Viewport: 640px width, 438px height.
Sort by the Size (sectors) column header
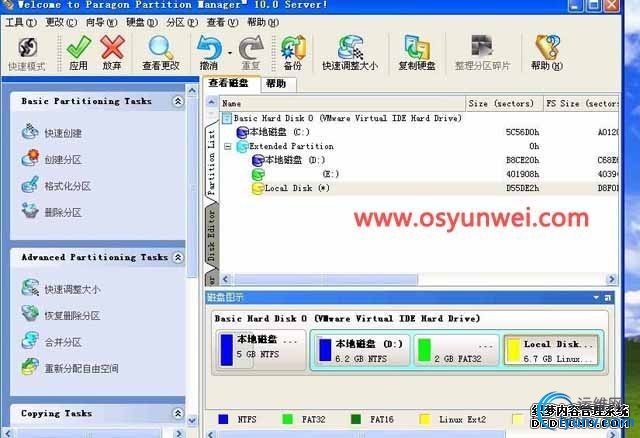504,103
